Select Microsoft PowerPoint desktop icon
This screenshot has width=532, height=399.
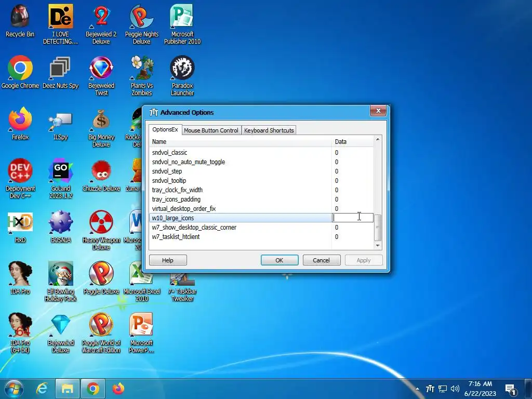coord(141,333)
